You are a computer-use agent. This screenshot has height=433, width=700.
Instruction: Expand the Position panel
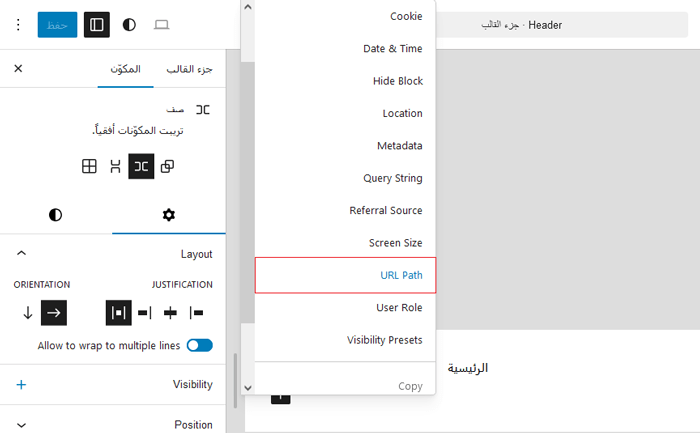[21, 424]
